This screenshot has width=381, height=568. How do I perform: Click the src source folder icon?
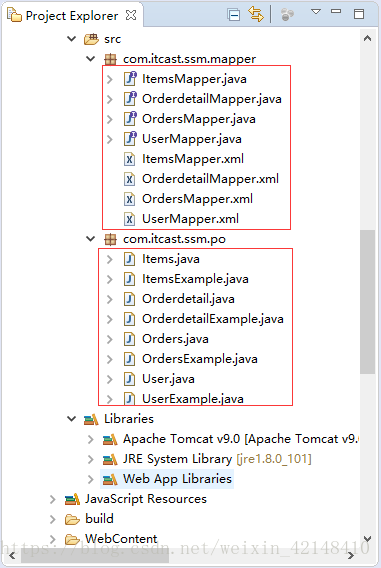(91, 39)
